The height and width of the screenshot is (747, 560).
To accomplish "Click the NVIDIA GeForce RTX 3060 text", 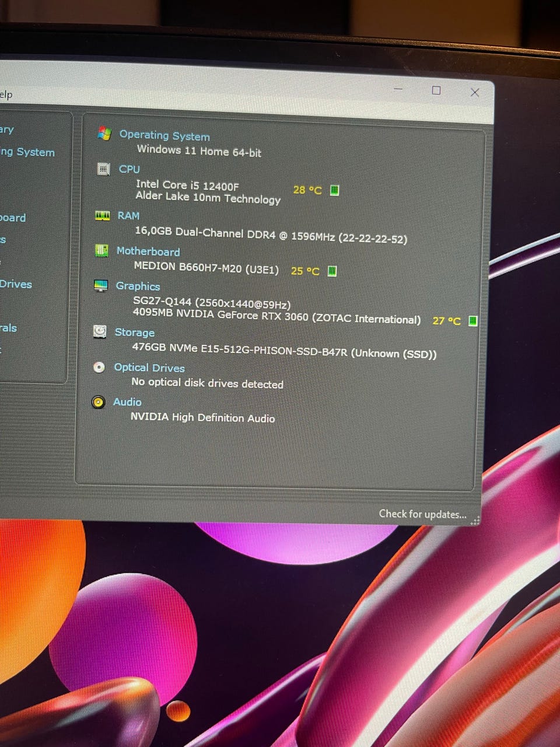I will (x=276, y=317).
